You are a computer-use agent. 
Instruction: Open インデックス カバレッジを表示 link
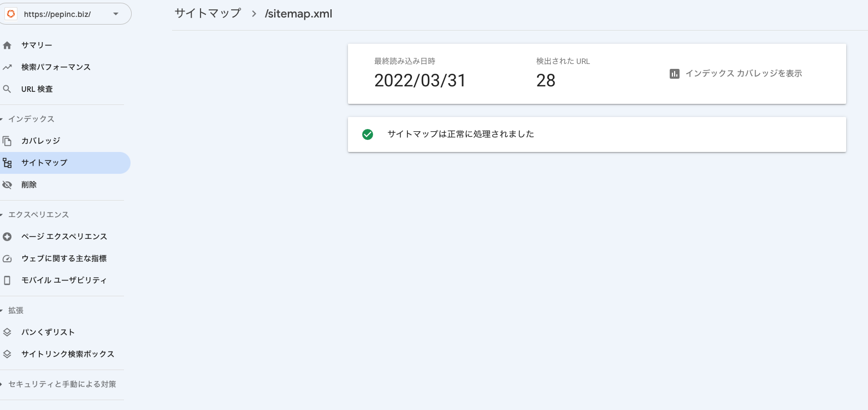pyautogui.click(x=736, y=74)
